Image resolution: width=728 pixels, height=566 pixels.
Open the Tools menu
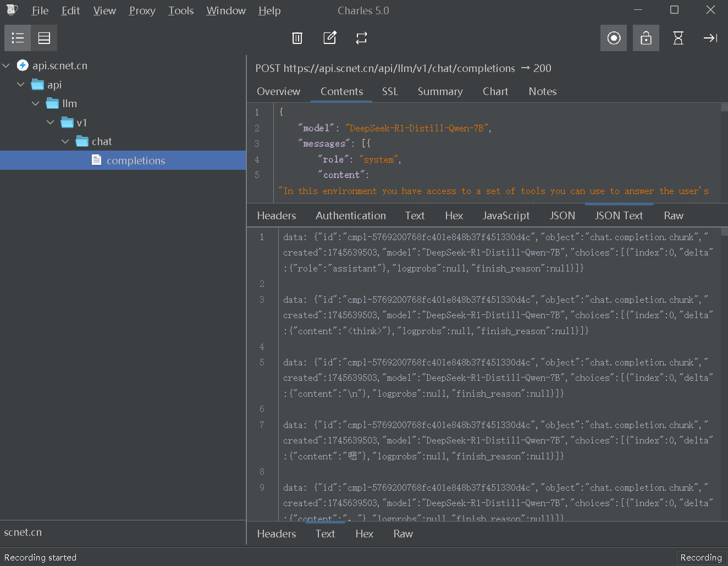(181, 10)
